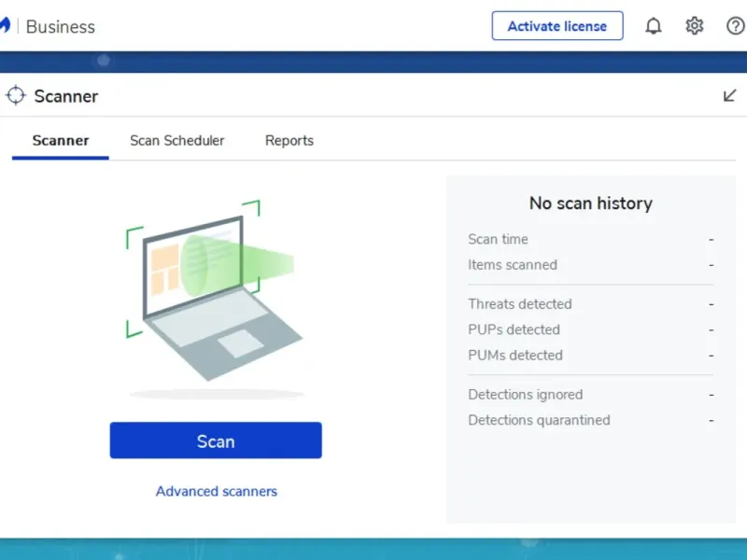Click the PUMs detected label

coord(515,356)
